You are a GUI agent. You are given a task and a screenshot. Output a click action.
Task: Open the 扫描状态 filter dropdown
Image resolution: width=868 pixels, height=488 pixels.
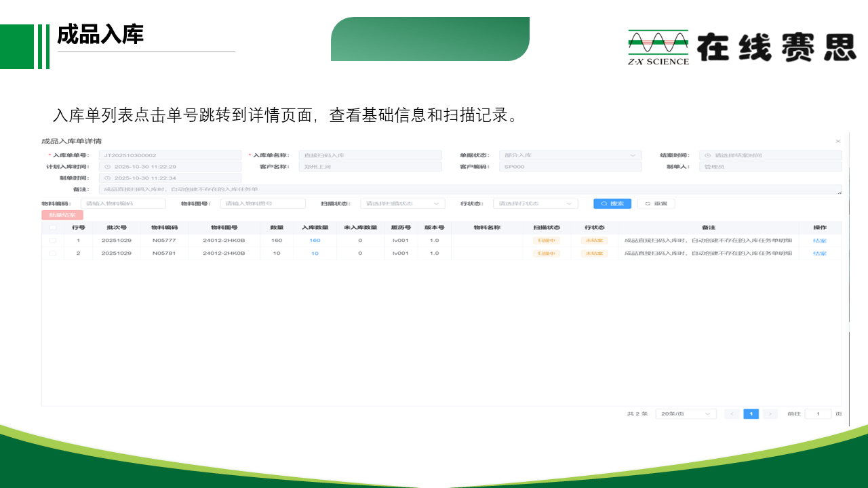pos(403,203)
